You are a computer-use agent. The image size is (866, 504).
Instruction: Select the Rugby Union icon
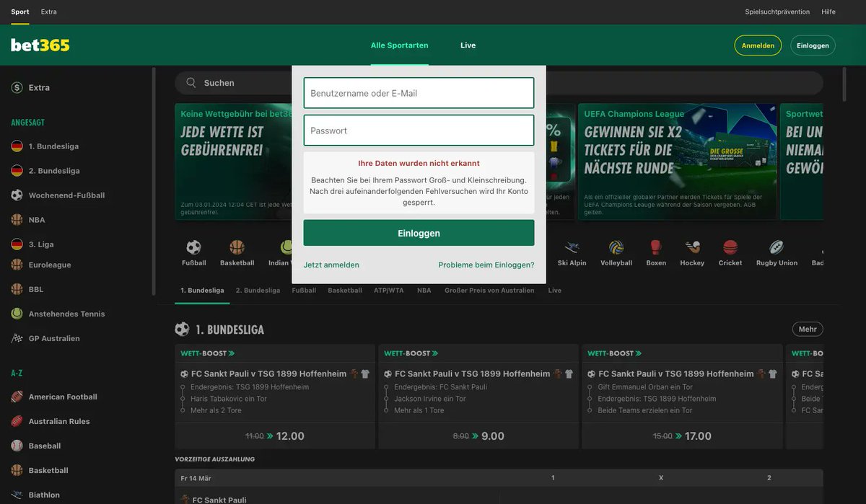[777, 248]
